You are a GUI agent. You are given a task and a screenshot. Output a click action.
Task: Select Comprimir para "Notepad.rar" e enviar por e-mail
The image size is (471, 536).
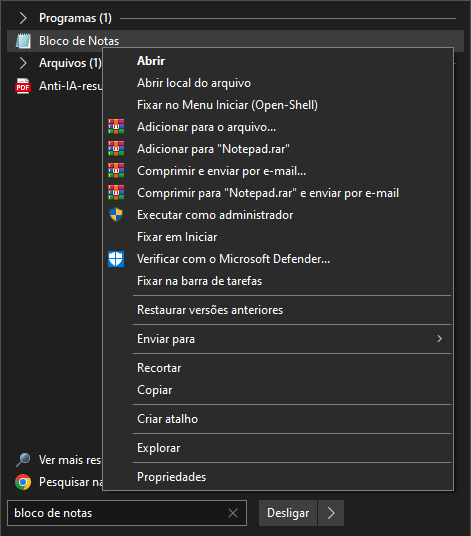click(278, 193)
